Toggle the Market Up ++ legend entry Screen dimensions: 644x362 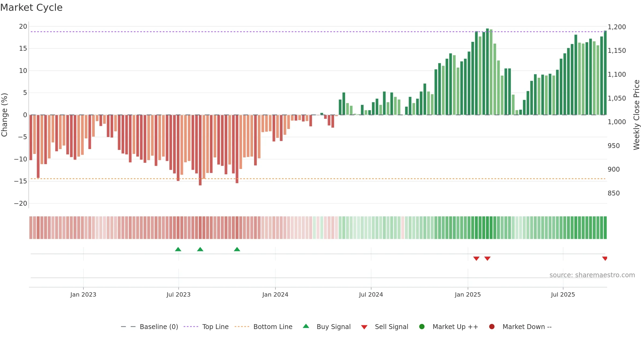449,327
